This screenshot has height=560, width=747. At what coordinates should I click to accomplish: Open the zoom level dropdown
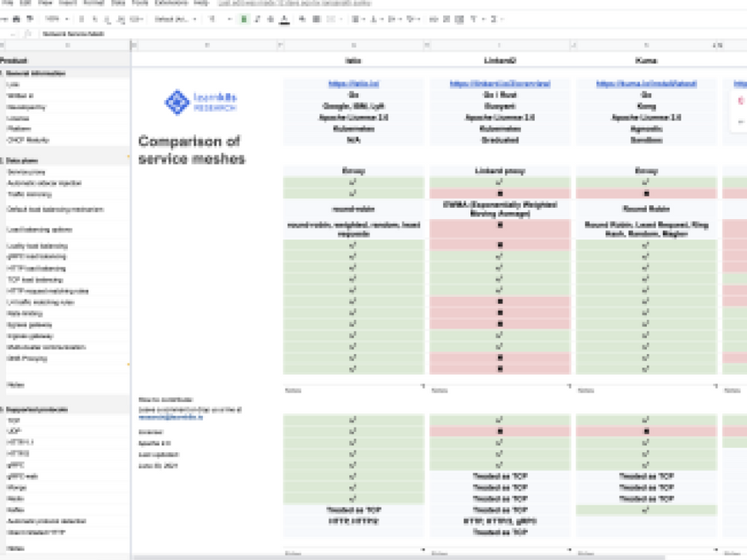point(57,19)
